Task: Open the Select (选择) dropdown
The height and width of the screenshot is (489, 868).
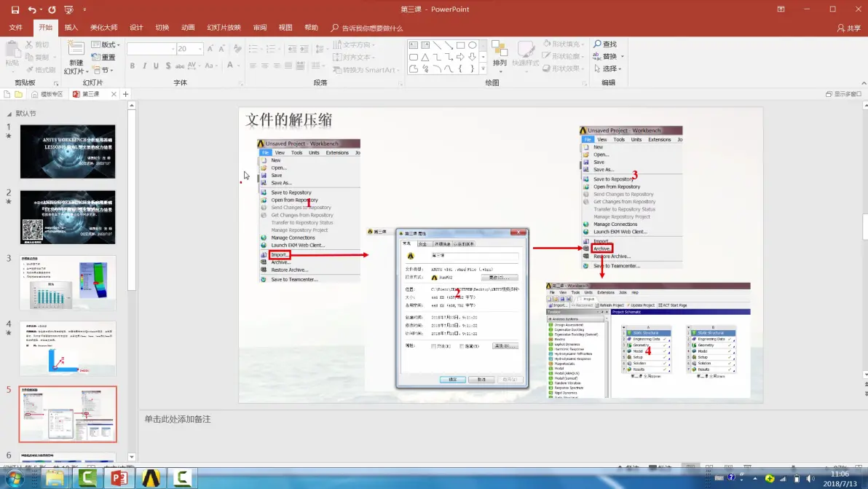Action: coord(607,69)
